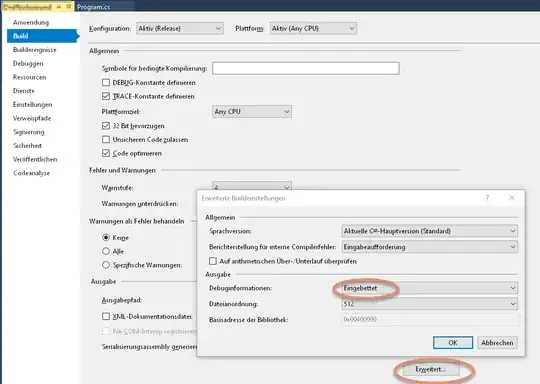Confirm with the OK button

point(453,343)
